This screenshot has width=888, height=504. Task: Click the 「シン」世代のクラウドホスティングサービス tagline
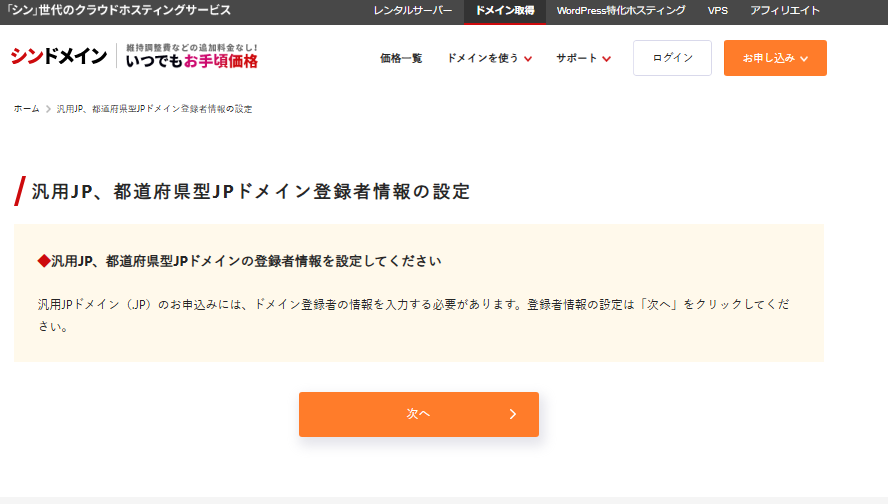click(x=119, y=11)
